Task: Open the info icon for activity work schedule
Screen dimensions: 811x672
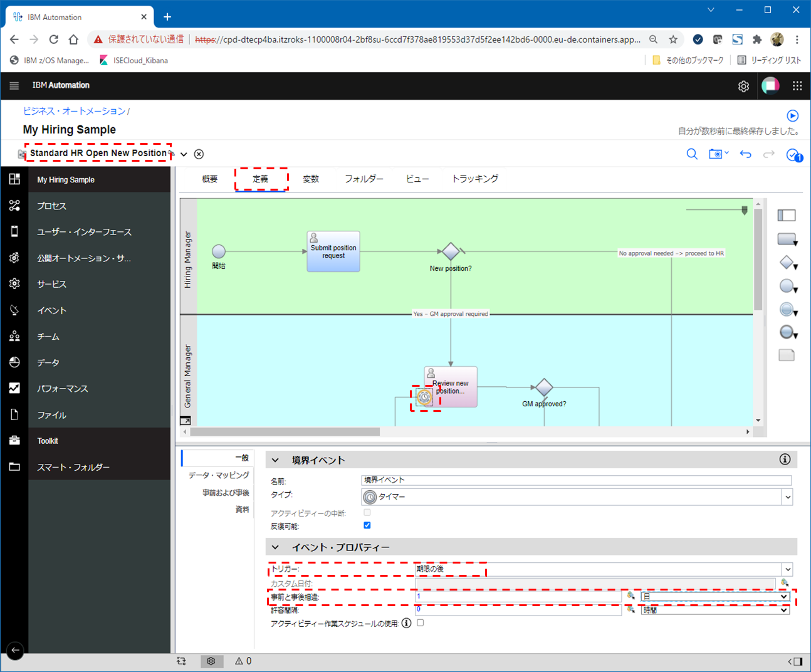Action: pos(407,623)
